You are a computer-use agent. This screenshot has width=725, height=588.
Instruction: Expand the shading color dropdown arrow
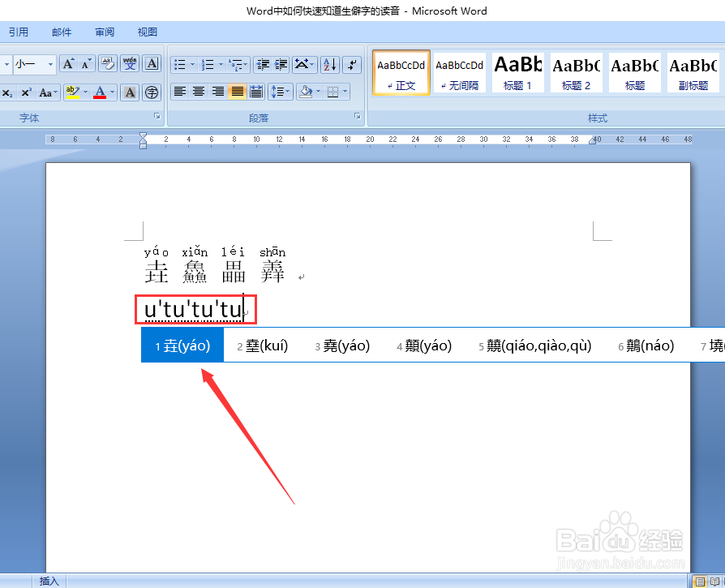[318, 92]
